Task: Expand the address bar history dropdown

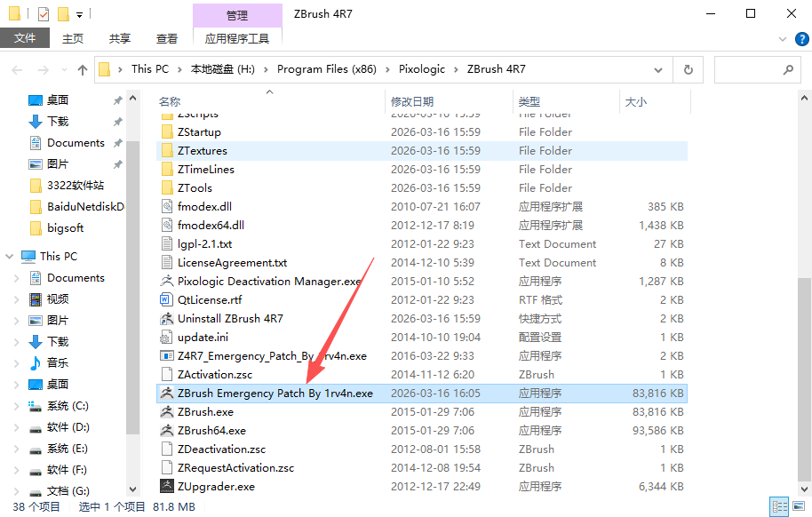Action: click(x=658, y=69)
